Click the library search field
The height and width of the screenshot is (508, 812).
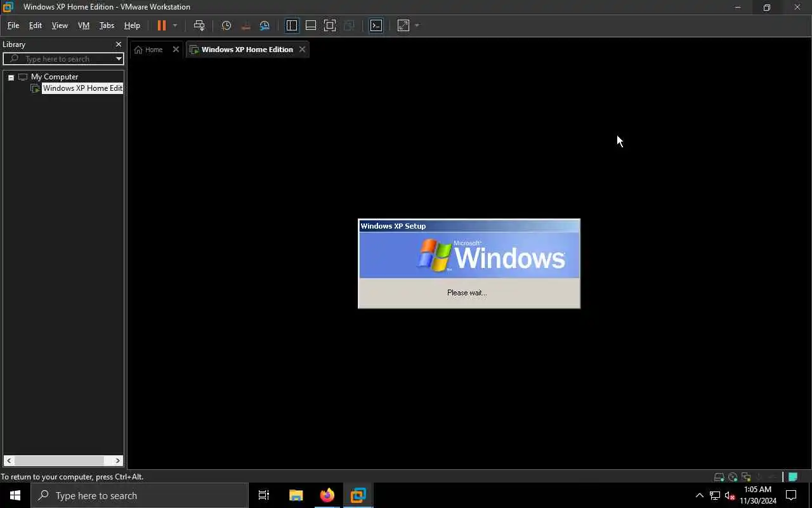point(63,58)
